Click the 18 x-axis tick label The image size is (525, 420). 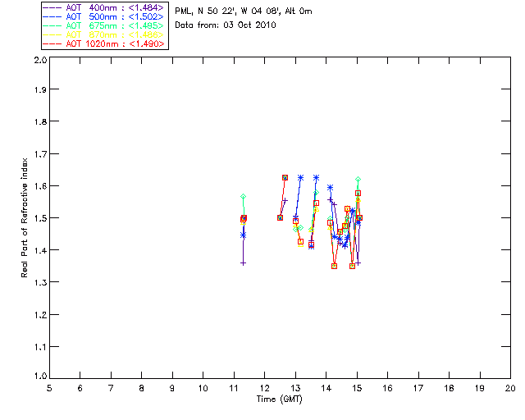coord(450,388)
